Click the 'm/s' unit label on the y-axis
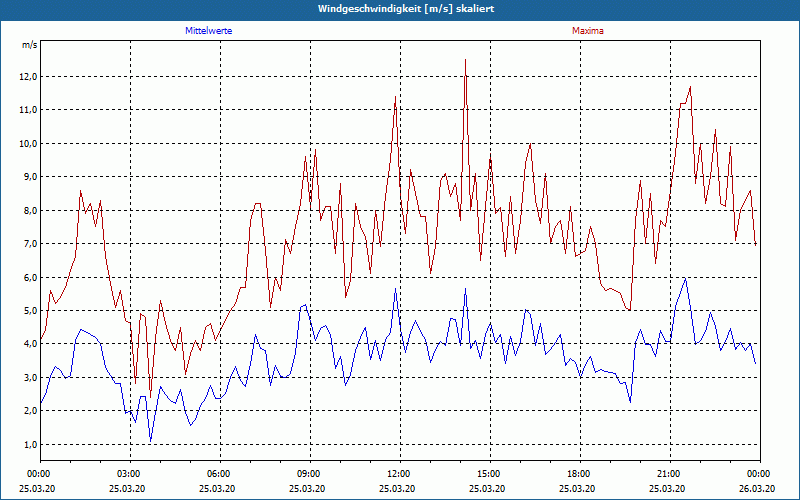This screenshot has width=800, height=500. pyautogui.click(x=30, y=45)
